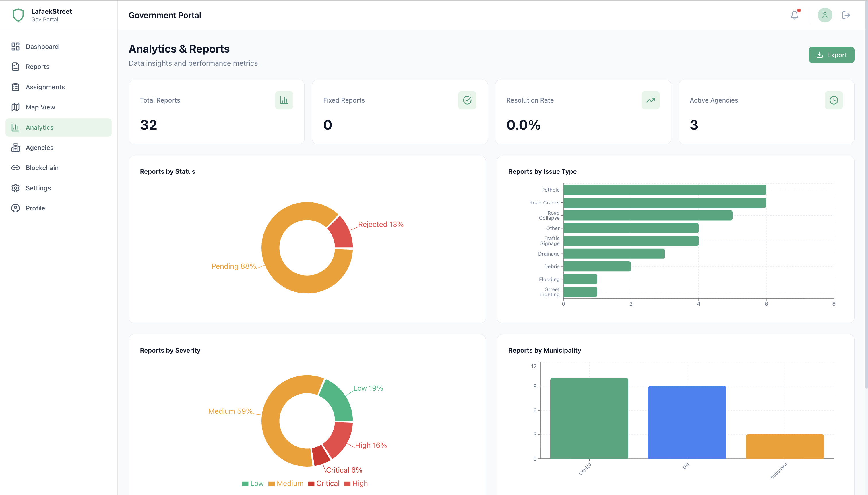
Task: Open the Dashboard menu item
Action: pos(42,47)
